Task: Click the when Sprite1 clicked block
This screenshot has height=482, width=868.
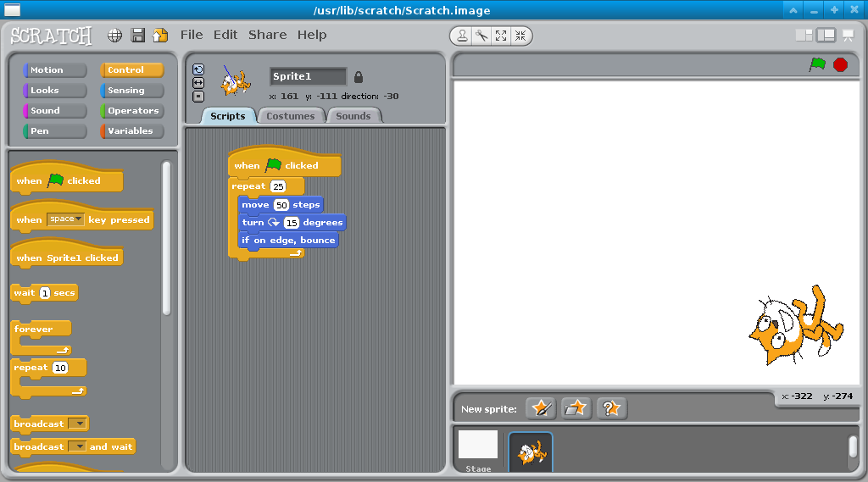Action: coord(66,255)
